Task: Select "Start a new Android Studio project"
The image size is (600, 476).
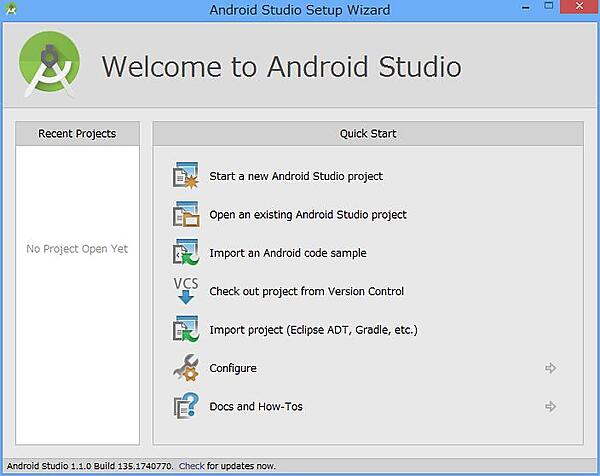Action: (x=296, y=176)
